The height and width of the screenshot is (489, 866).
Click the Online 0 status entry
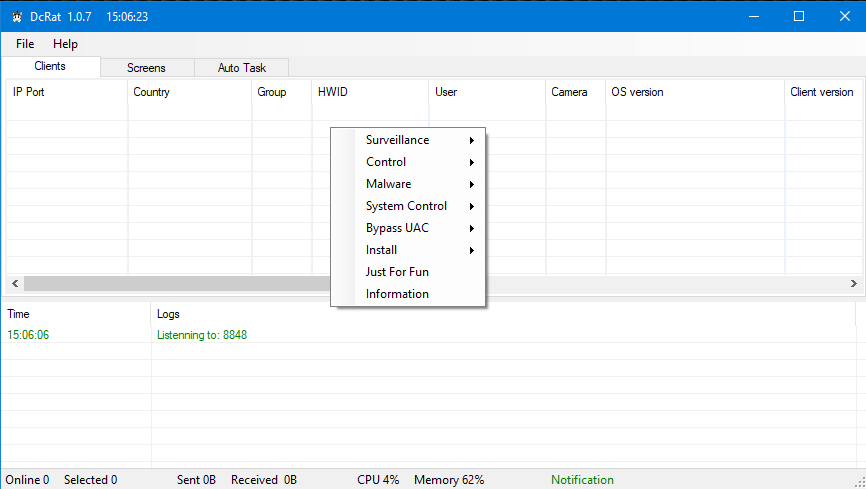click(x=28, y=480)
